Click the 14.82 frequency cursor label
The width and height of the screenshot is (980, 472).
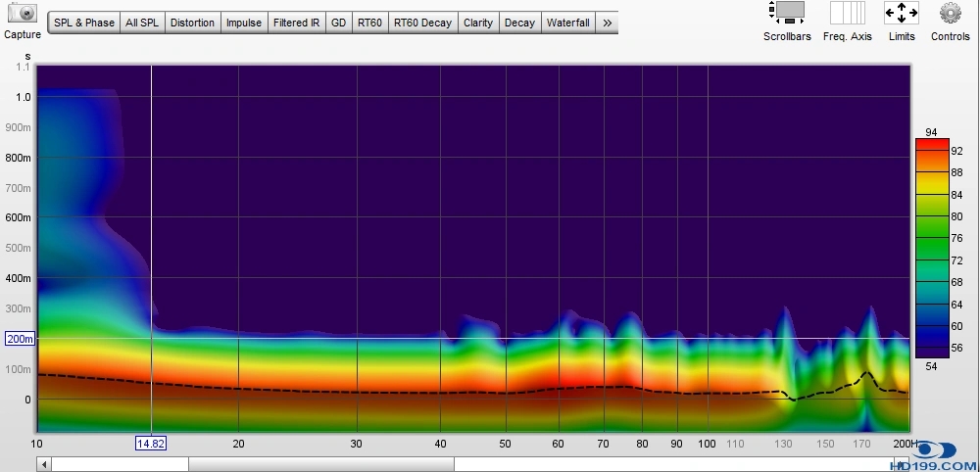pyautogui.click(x=150, y=443)
